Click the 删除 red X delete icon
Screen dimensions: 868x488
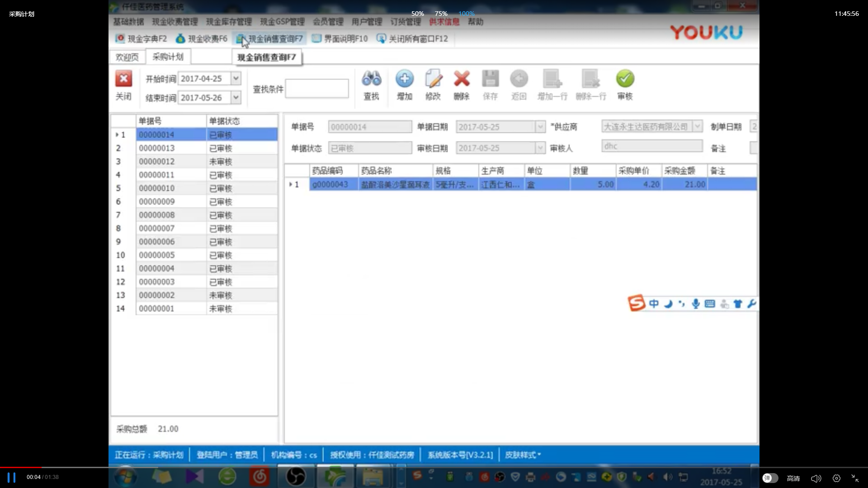point(462,79)
